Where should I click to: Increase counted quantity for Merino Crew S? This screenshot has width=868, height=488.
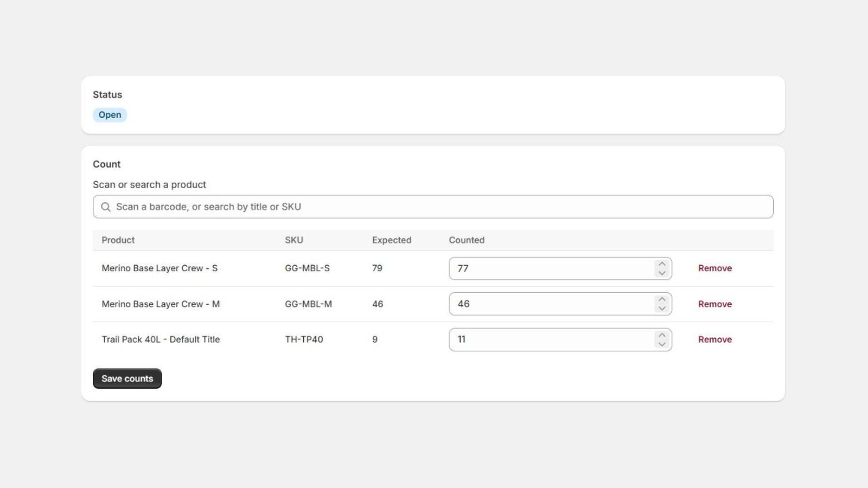pos(662,264)
